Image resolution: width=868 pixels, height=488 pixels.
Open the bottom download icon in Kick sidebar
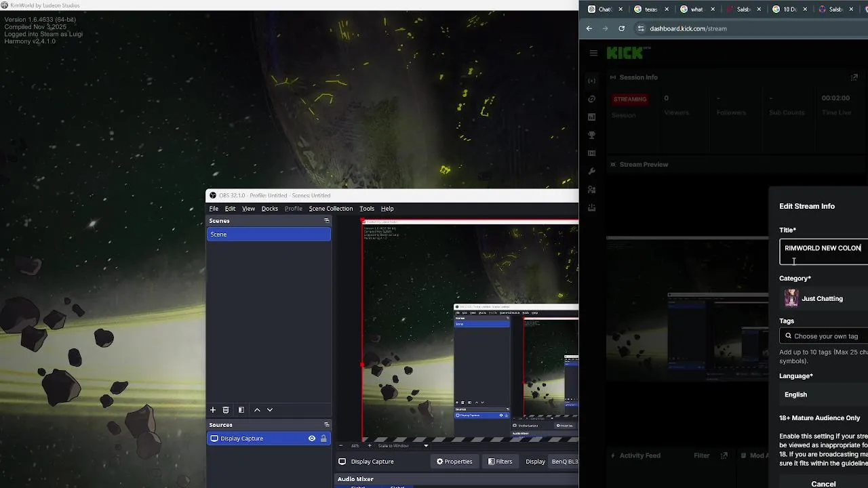coord(592,208)
